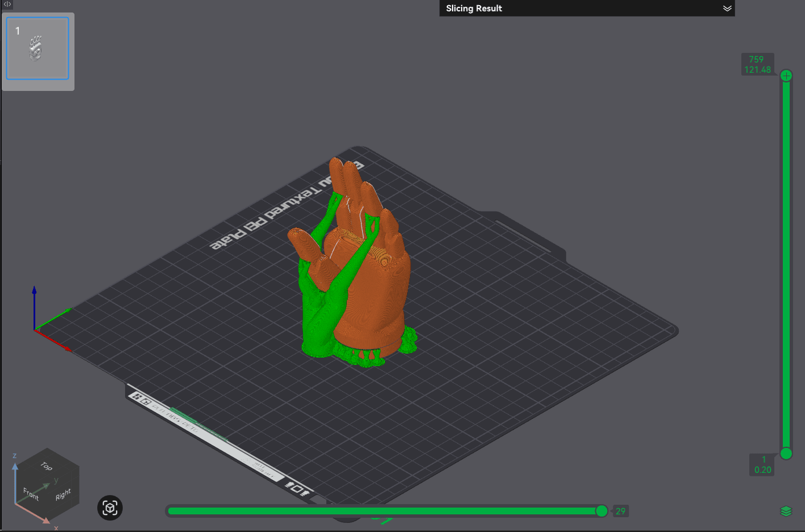The width and height of the screenshot is (805, 532).
Task: Click the collapse sidebar arrows icon top-left
Action: click(6, 5)
